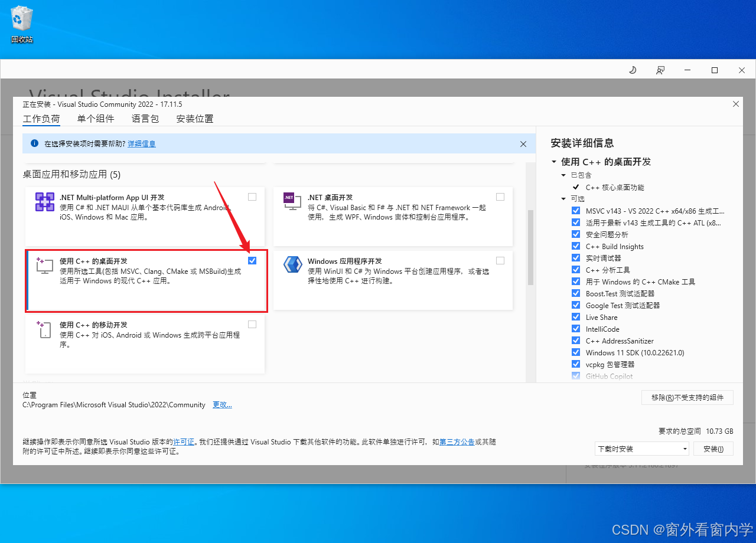
Task: Uncheck Windows 11 SDK (10.0.22621.0)
Action: tap(576, 352)
